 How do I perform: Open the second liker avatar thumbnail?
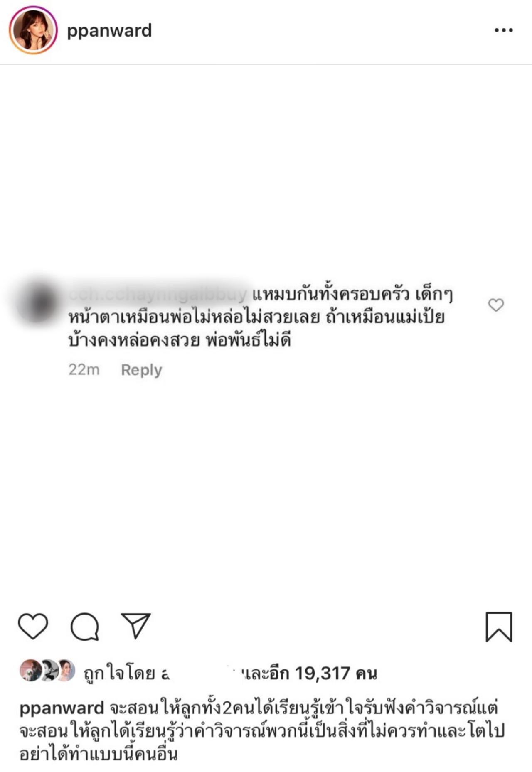point(48,670)
